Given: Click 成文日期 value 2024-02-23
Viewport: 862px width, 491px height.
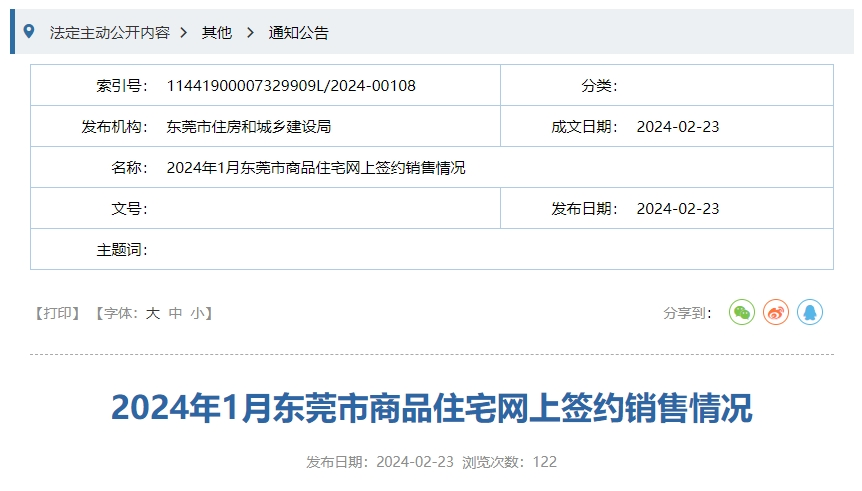Looking at the screenshot, I should (x=678, y=127).
